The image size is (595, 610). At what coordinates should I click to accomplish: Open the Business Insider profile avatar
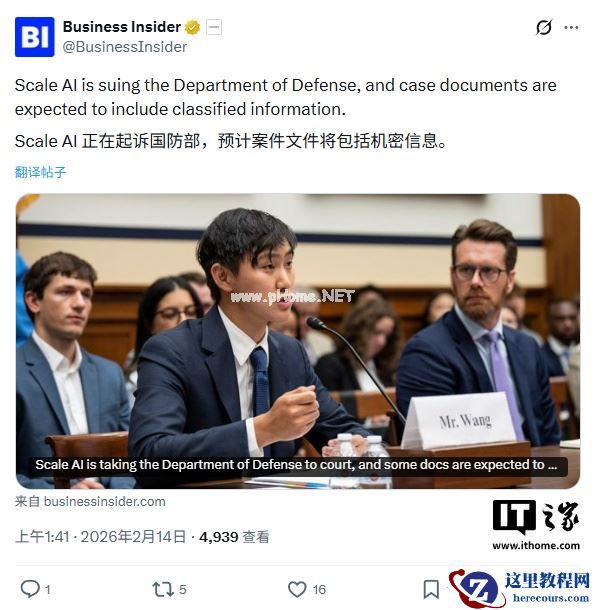pos(35,37)
